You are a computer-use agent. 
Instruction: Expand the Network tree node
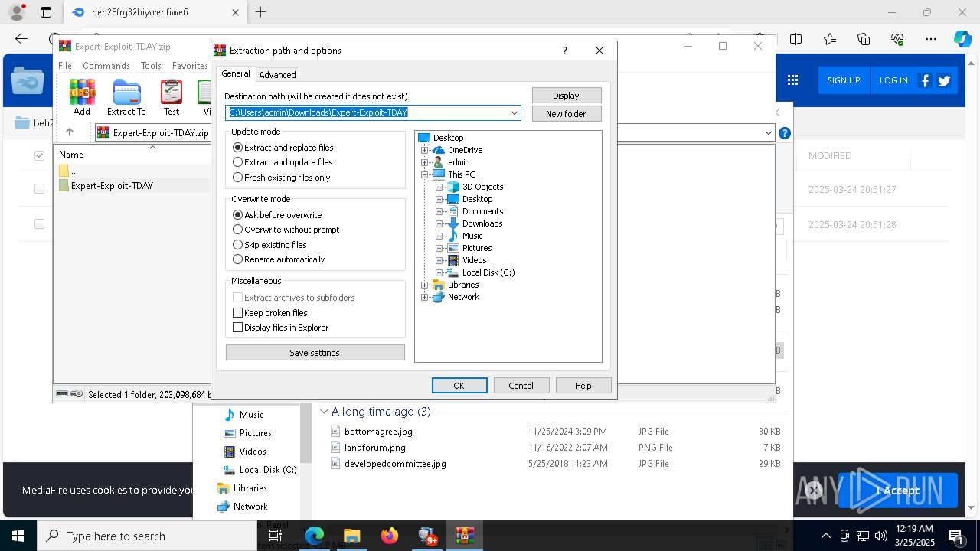coord(425,297)
